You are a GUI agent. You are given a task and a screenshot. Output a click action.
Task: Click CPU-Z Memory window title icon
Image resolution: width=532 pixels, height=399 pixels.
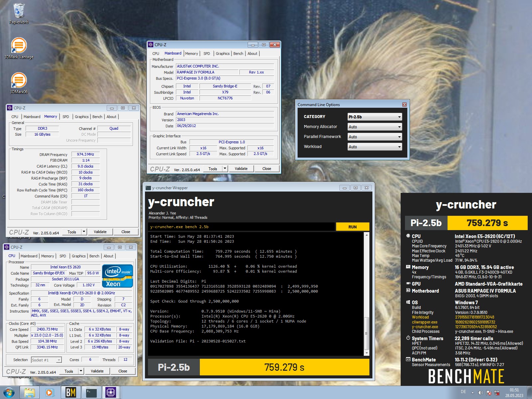tap(10, 108)
